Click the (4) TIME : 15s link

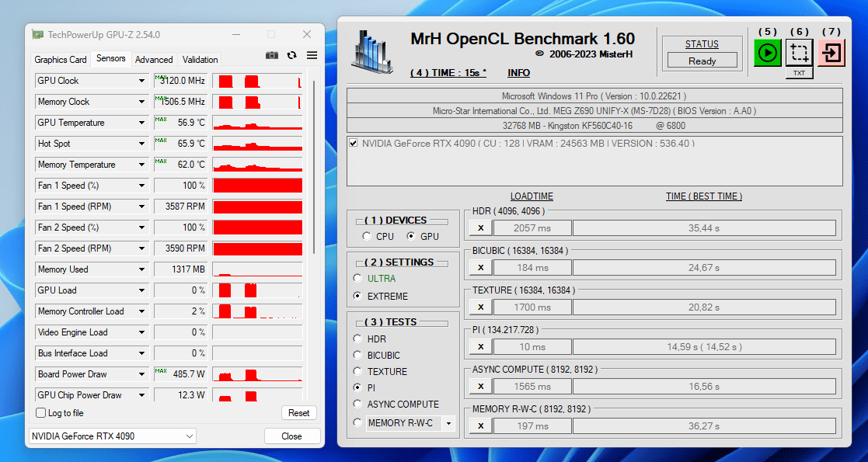tap(448, 73)
